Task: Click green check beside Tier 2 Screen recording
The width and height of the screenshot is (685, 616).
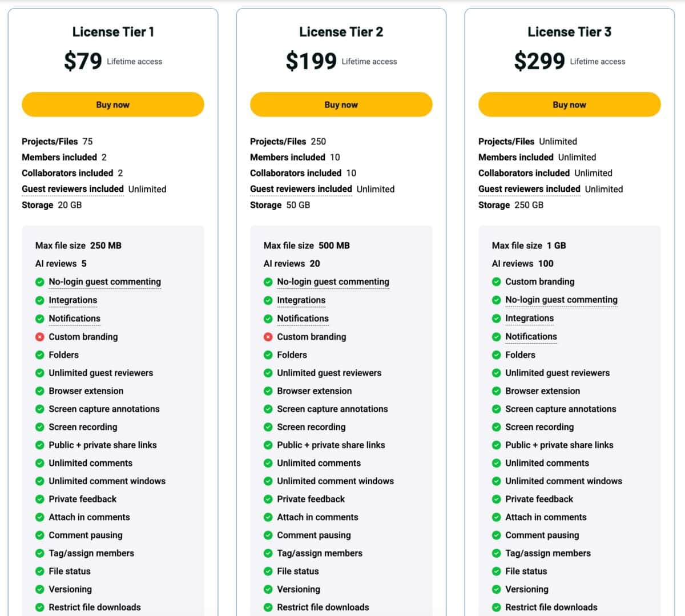Action: tap(268, 427)
